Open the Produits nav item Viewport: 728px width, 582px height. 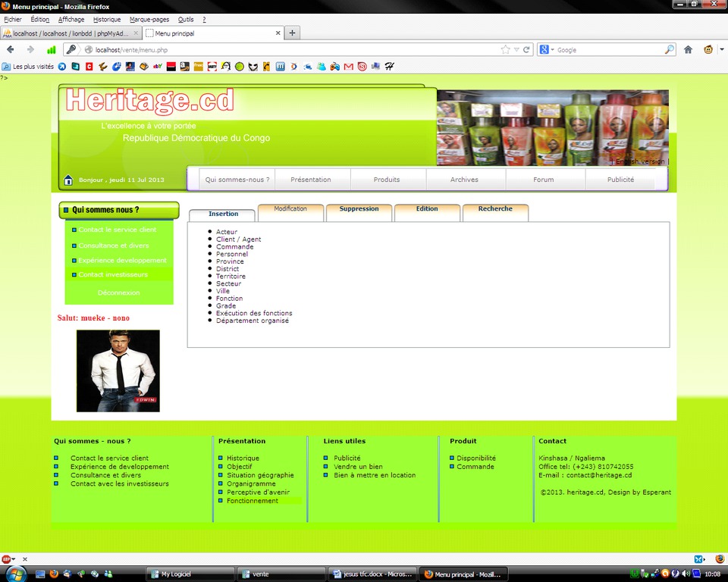click(x=387, y=180)
